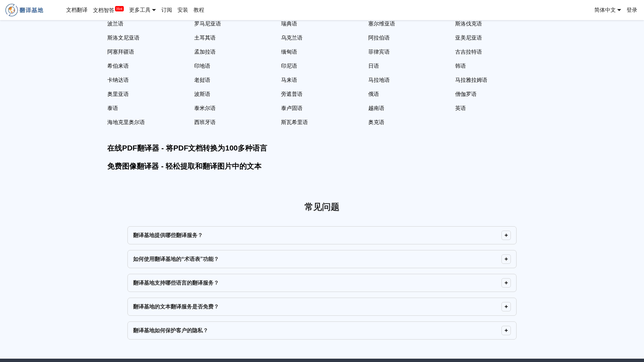Viewport: 644px width, 362px height.
Task: Open the 简体中文 language selector
Action: [607, 10]
